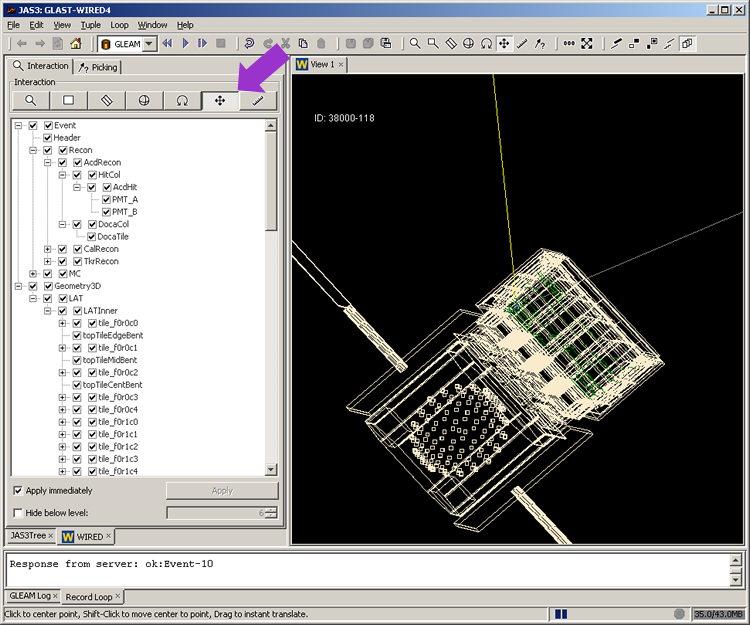Click the Stop playback button

[221, 44]
